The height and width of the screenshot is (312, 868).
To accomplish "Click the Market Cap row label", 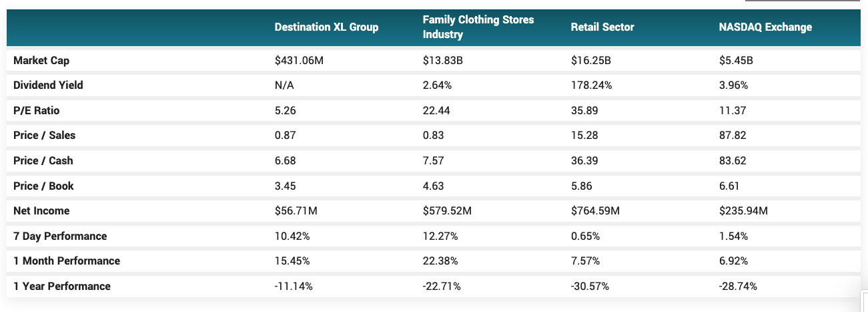I will click(x=41, y=60).
